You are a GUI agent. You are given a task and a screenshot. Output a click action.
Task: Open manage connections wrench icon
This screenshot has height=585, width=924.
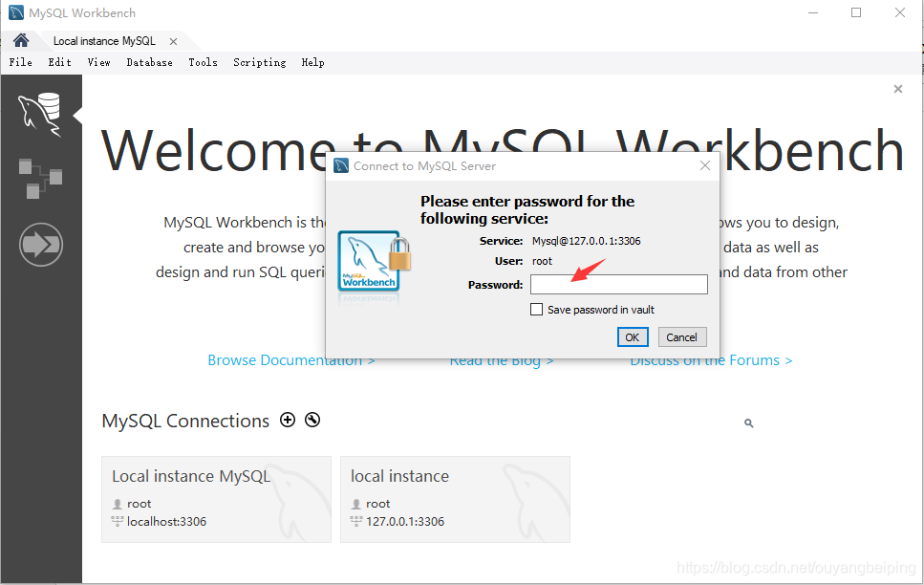pyautogui.click(x=312, y=420)
